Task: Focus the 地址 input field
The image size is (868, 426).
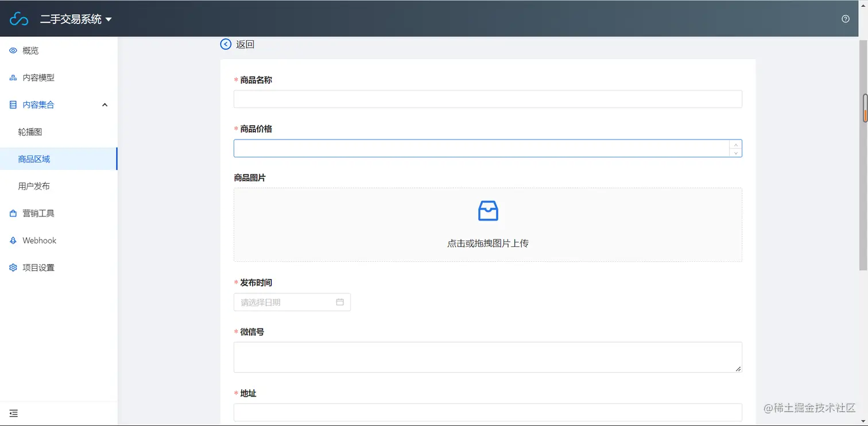Action: (x=488, y=412)
